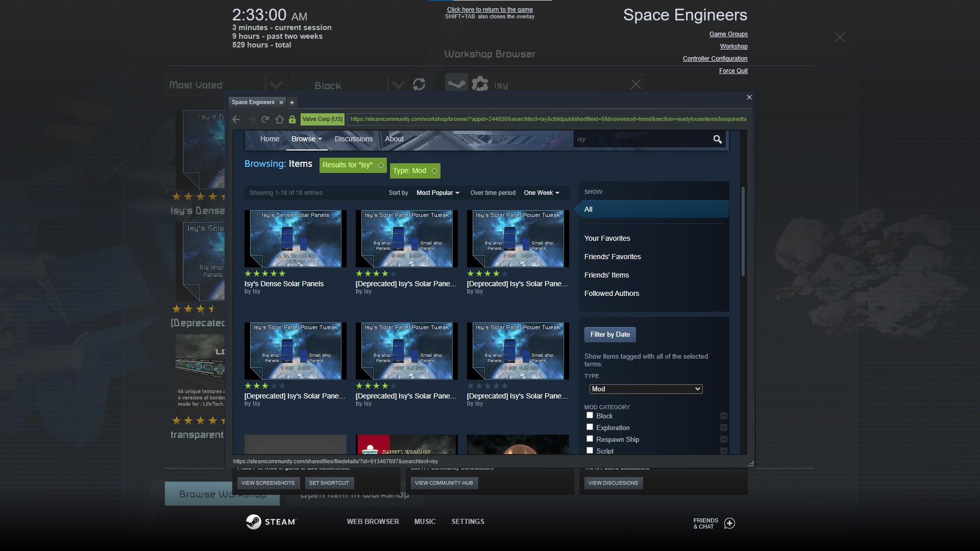Image resolution: width=980 pixels, height=551 pixels.
Task: Click the Steam logo in the overlay footer
Action: [x=271, y=522]
